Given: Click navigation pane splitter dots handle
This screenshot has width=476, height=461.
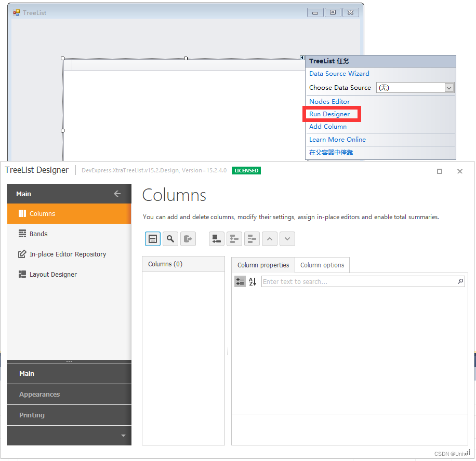Looking at the screenshot, I should 69,361.
